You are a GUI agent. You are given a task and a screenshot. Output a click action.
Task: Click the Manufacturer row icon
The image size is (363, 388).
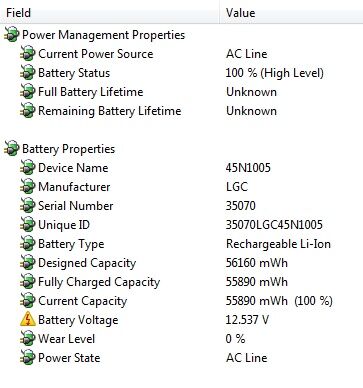(x=28, y=186)
